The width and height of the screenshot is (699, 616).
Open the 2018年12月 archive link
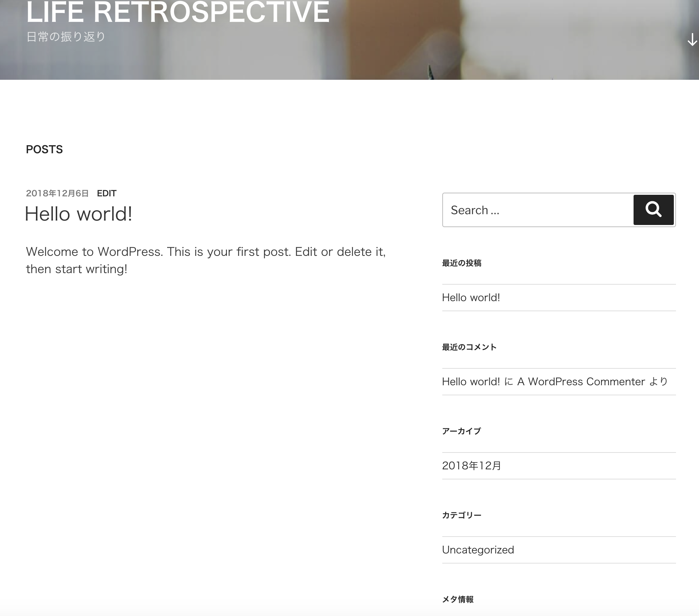point(471,466)
